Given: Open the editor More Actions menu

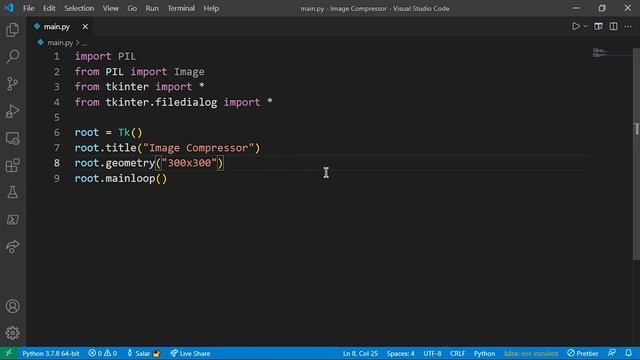Looking at the screenshot, I should pyautogui.click(x=628, y=27).
